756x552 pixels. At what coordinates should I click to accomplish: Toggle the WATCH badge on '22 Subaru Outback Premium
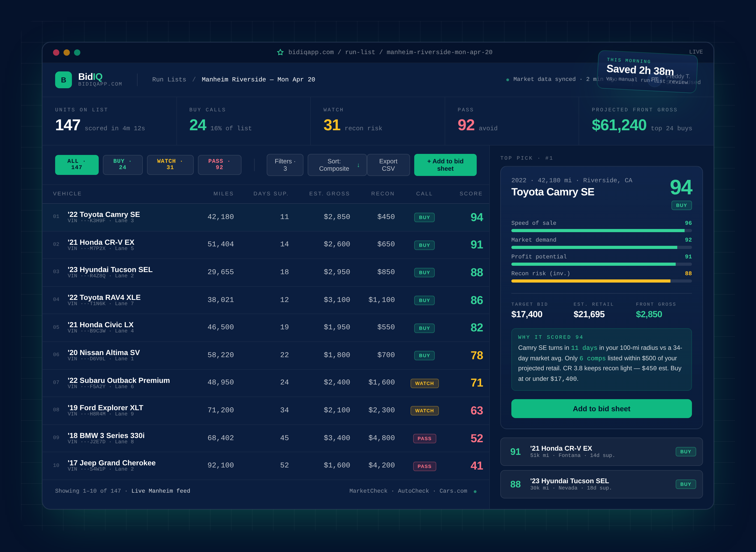[x=424, y=383]
